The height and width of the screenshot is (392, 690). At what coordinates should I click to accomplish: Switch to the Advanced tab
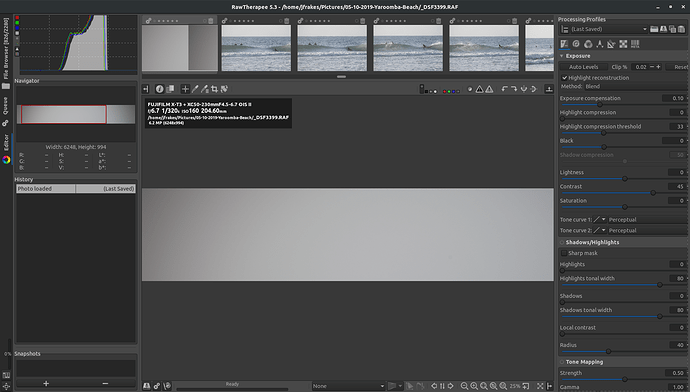(599, 44)
